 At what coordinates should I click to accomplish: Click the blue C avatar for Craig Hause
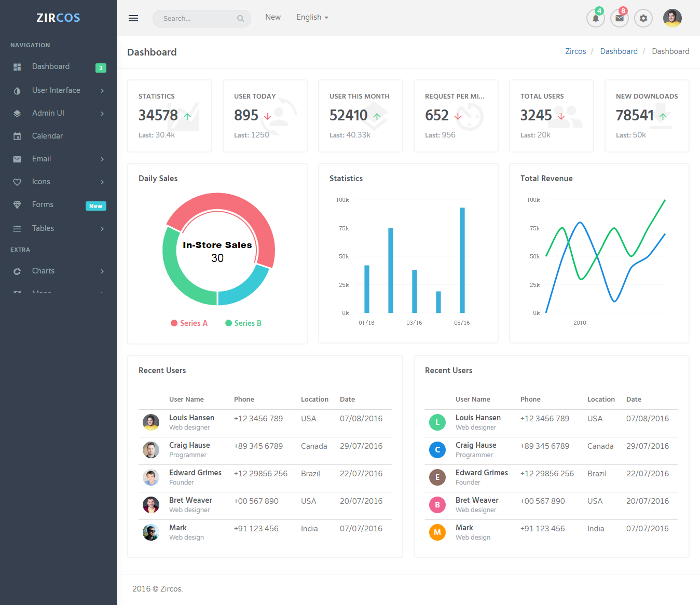[437, 450]
